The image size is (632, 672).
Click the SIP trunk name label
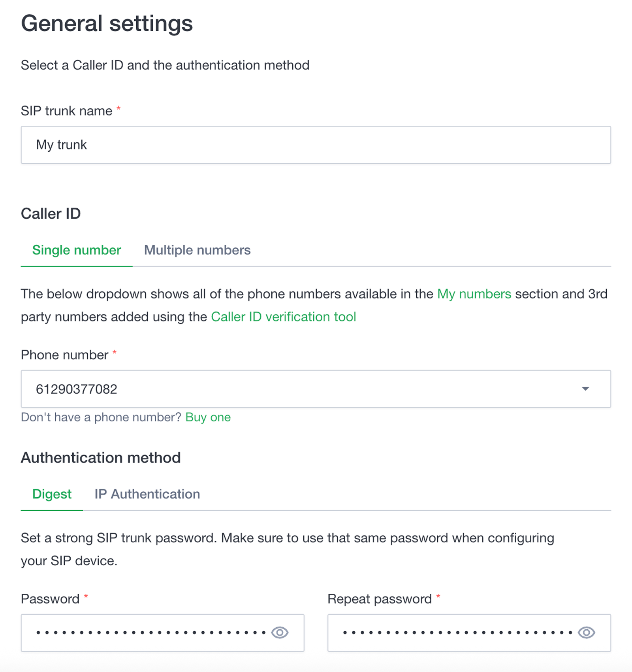pyautogui.click(x=66, y=111)
